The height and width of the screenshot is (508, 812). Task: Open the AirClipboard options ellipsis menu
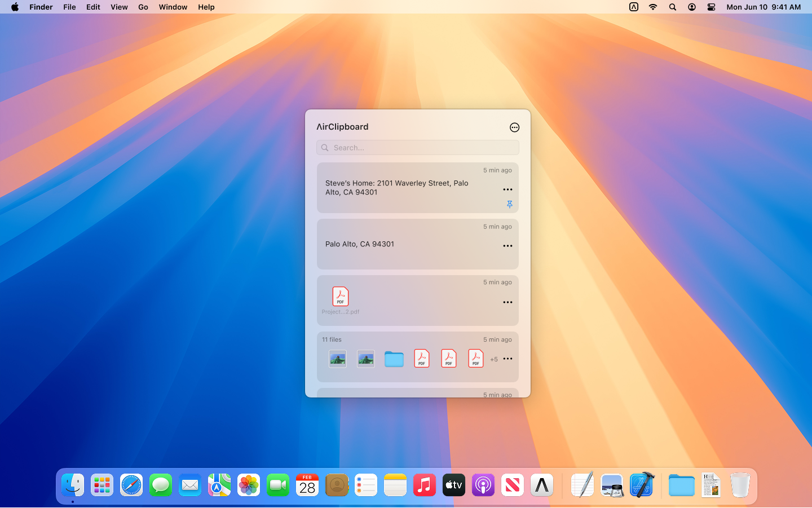(x=514, y=127)
